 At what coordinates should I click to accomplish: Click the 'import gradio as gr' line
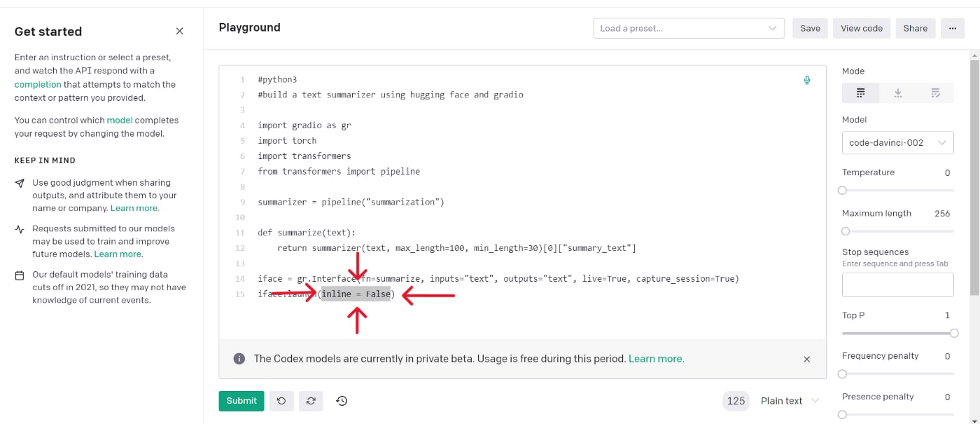304,125
